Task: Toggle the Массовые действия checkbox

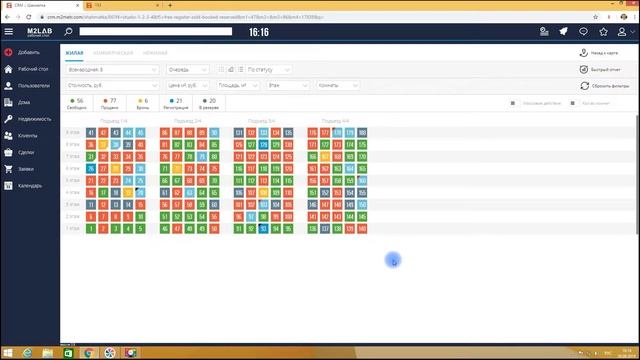Action: pos(513,103)
